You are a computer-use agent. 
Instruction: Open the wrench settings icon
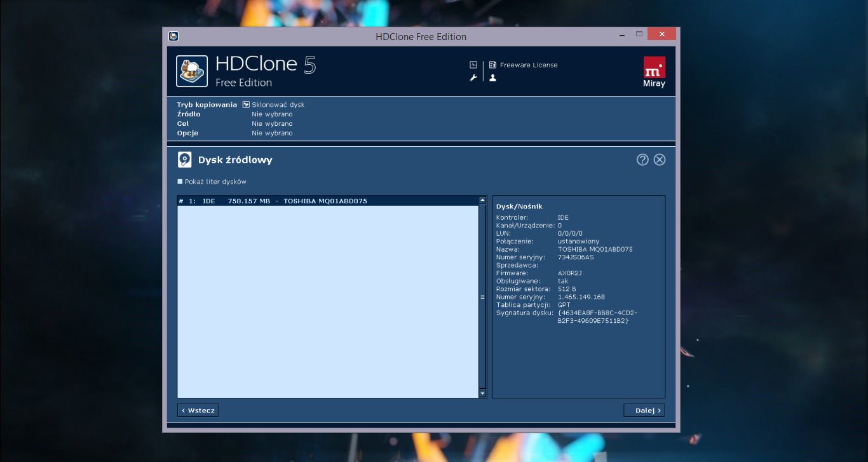point(473,78)
